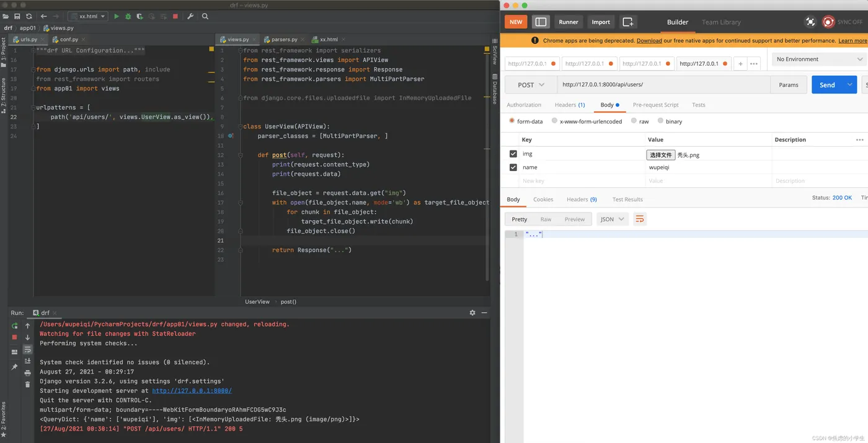Click the wrap lines icon in response
Viewport: 868px width, 443px height.
tap(640, 219)
